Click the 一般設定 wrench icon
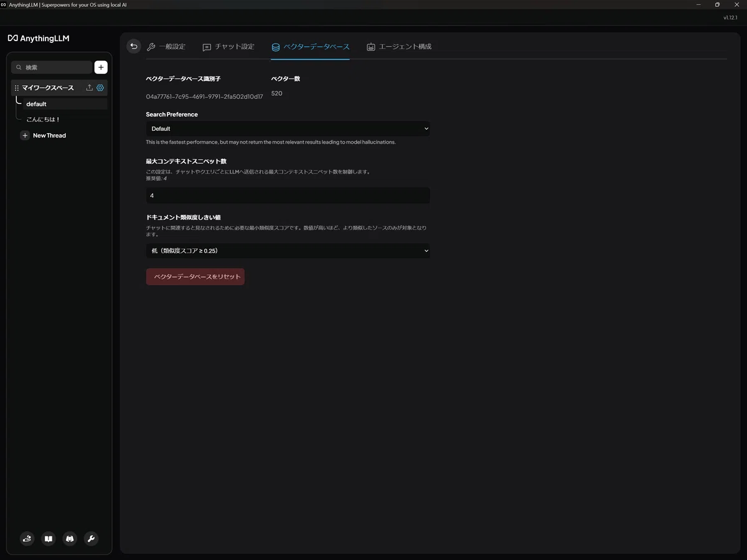The width and height of the screenshot is (747, 560). 151,47
